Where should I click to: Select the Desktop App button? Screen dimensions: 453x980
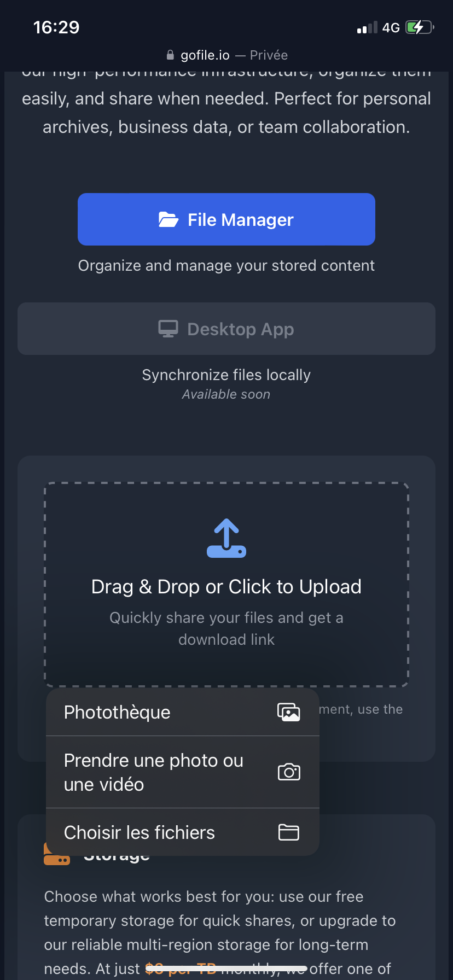pos(226,329)
